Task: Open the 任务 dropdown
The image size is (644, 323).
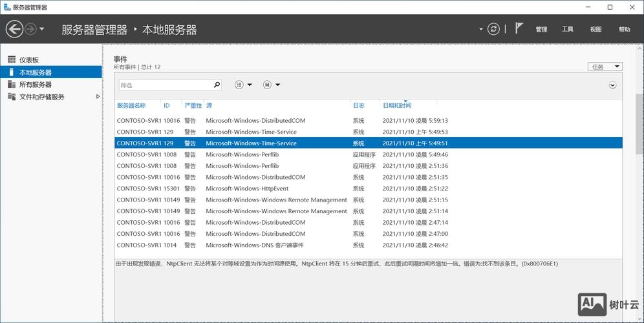Action: tap(605, 67)
